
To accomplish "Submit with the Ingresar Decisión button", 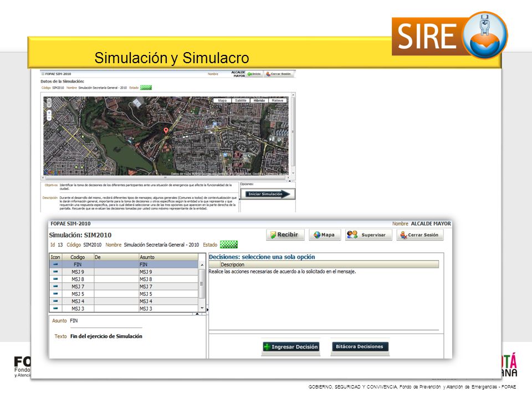I will pyautogui.click(x=291, y=347).
